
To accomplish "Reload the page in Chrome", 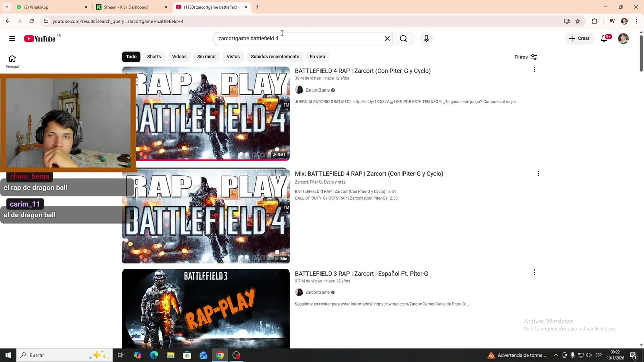I will pos(31,21).
